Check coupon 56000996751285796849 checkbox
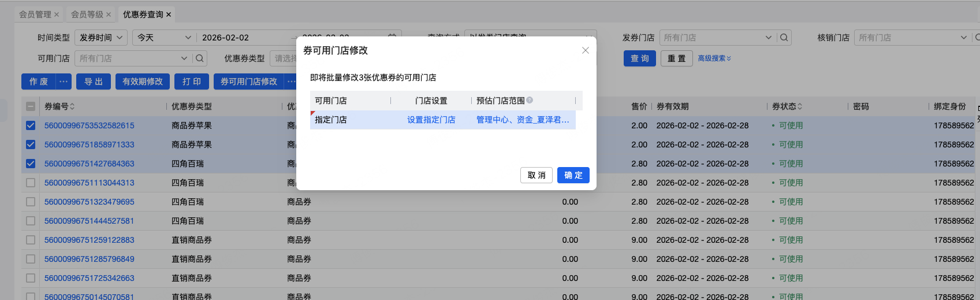 31,259
